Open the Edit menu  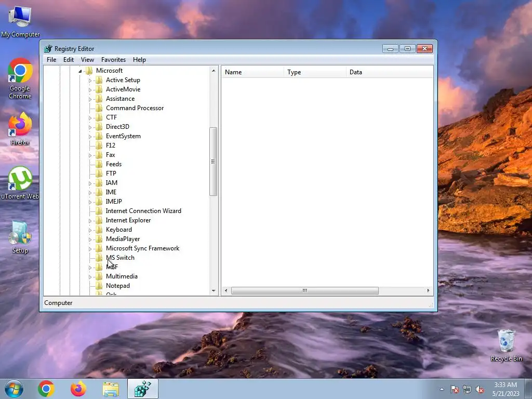(69, 60)
